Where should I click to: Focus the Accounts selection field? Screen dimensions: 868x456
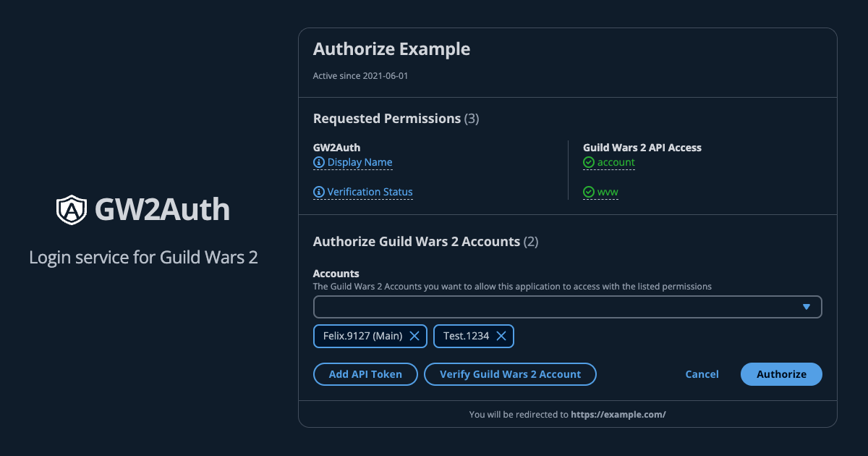pyautogui.click(x=557, y=307)
